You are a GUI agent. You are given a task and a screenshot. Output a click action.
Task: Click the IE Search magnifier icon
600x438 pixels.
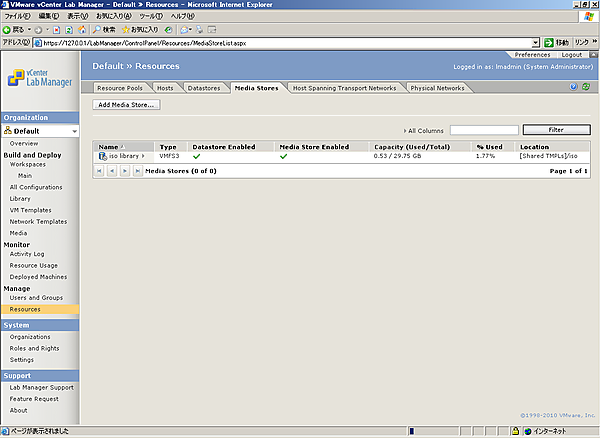pyautogui.click(x=97, y=29)
